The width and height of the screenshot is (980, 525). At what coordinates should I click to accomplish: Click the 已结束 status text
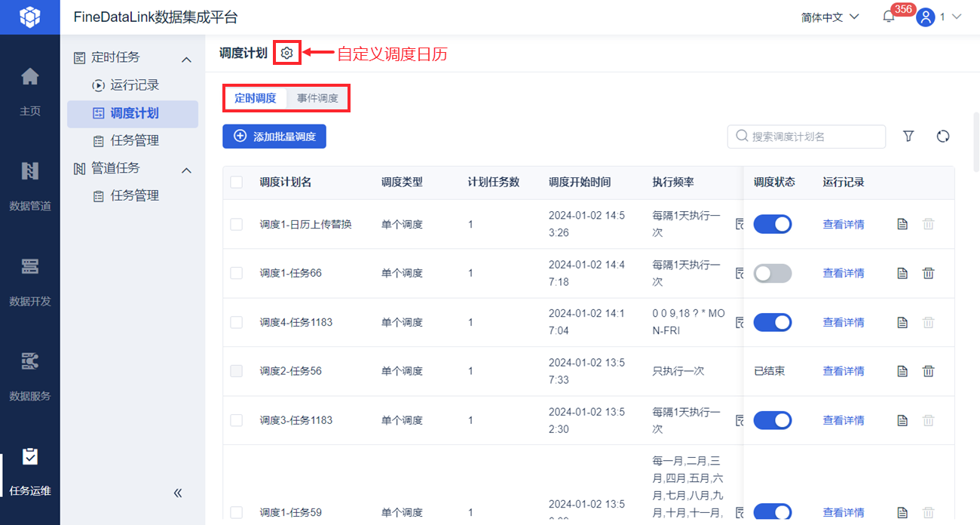pos(770,371)
